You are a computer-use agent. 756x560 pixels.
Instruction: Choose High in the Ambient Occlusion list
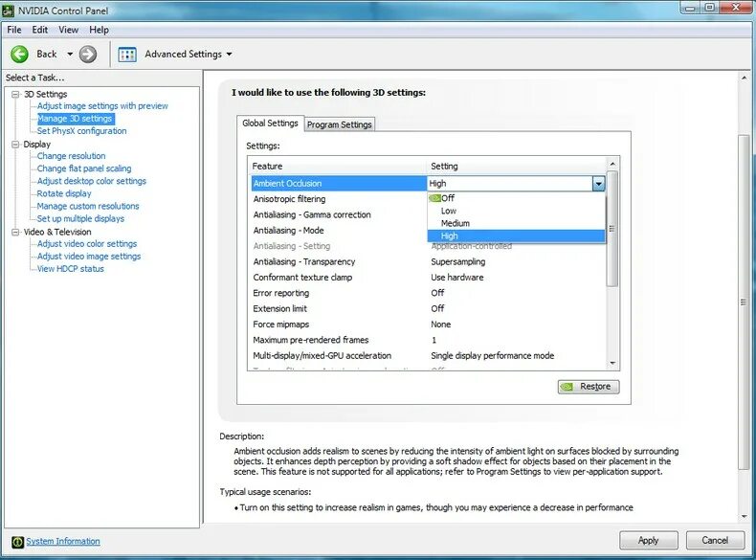tap(516, 235)
